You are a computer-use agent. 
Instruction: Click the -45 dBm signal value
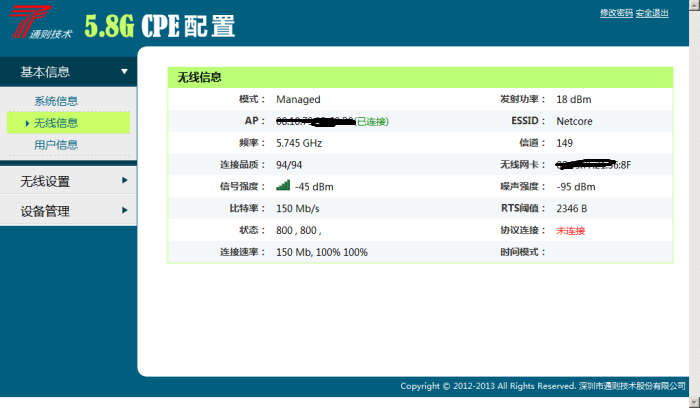coord(314,187)
